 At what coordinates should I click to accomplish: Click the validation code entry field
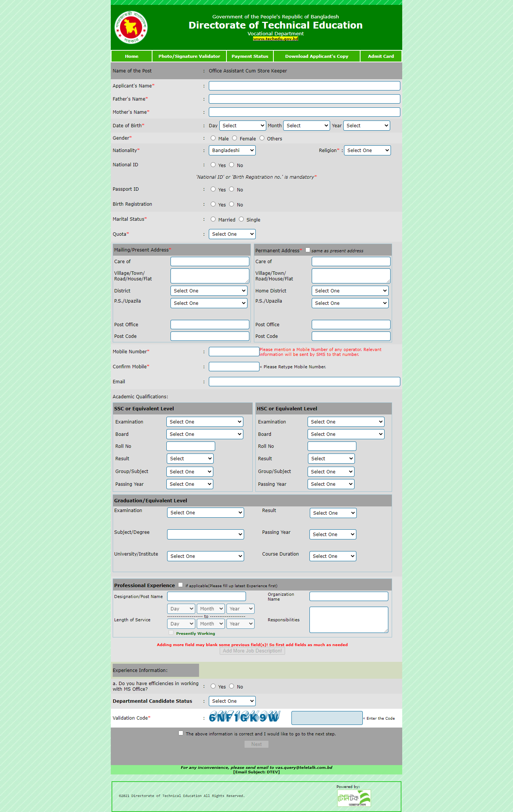327,718
